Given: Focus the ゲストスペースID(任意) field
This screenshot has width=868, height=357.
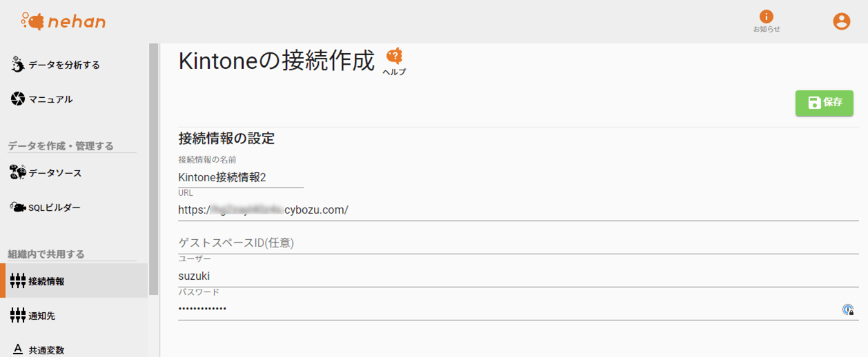Looking at the screenshot, I should point(517,243).
